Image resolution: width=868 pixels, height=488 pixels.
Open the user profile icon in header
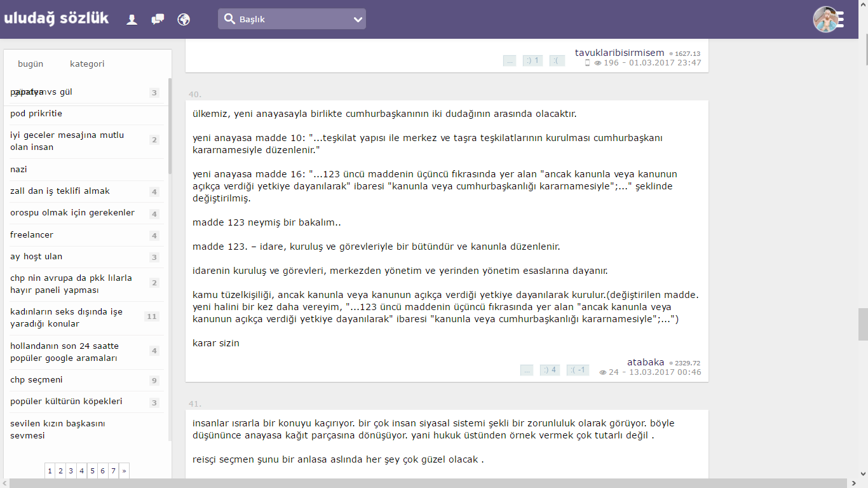point(132,19)
